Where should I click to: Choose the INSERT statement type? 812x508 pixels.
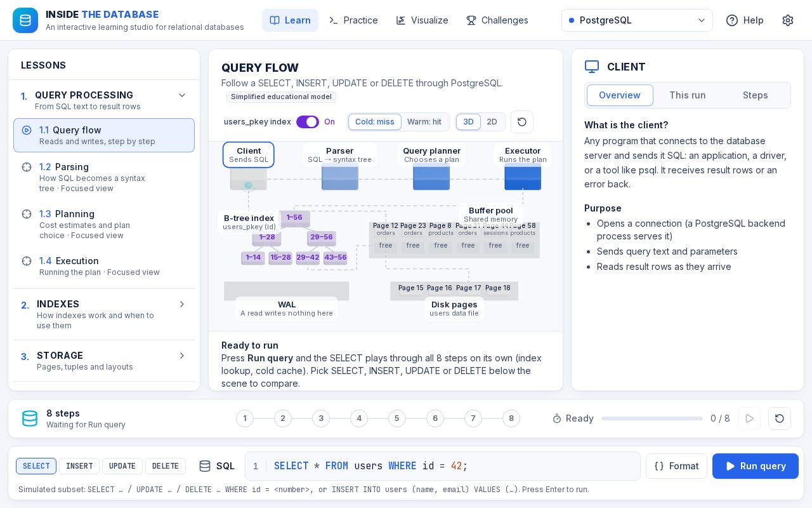(x=79, y=466)
